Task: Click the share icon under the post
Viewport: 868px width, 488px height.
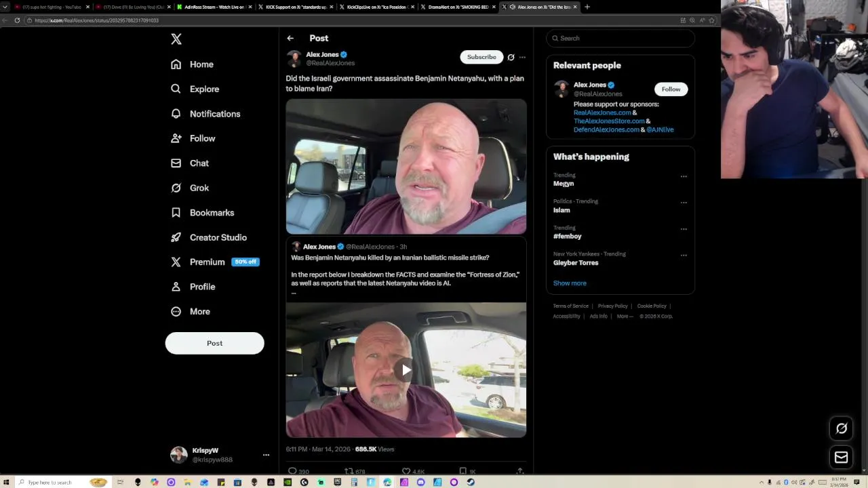Action: click(x=520, y=471)
